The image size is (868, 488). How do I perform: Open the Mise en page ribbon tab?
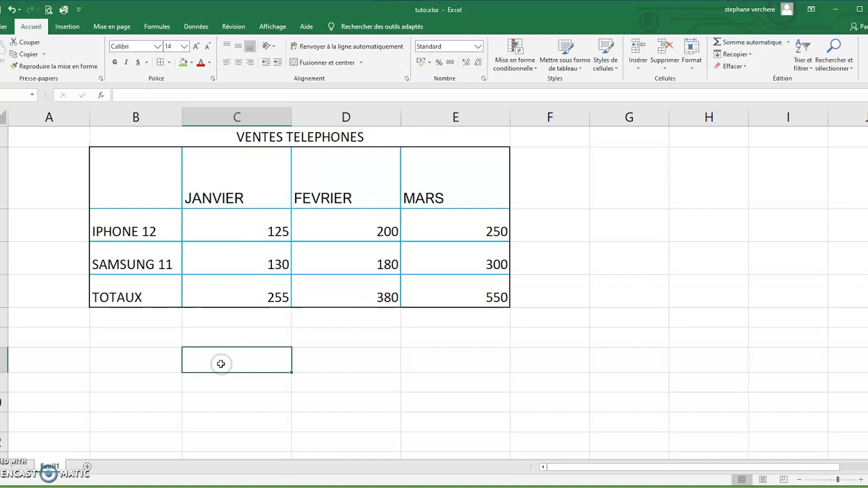pyautogui.click(x=112, y=26)
